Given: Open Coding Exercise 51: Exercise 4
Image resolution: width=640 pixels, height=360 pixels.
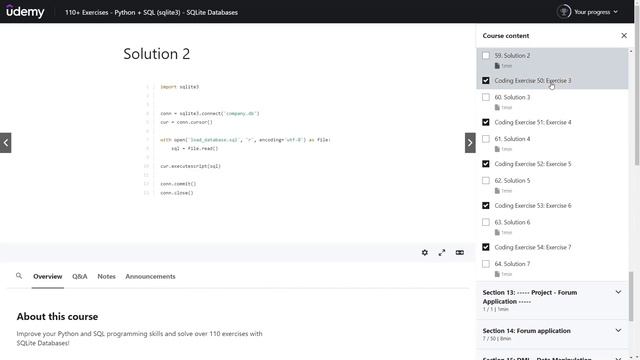Looking at the screenshot, I should (x=533, y=122).
